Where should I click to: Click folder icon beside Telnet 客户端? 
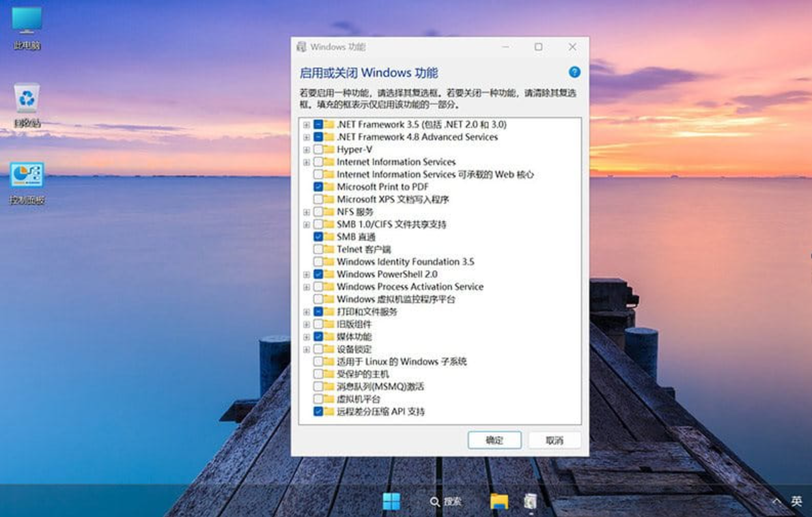point(329,249)
